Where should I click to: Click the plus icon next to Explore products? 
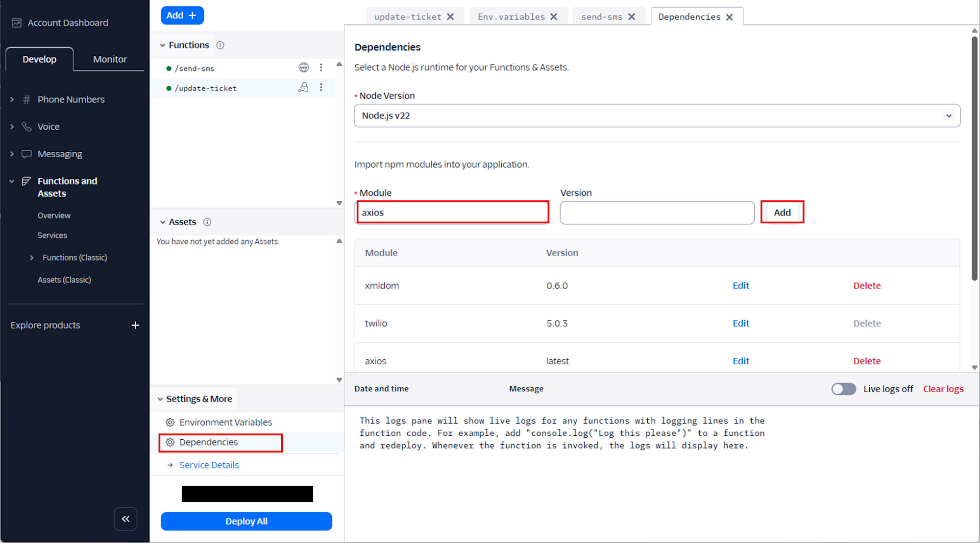[x=135, y=326]
